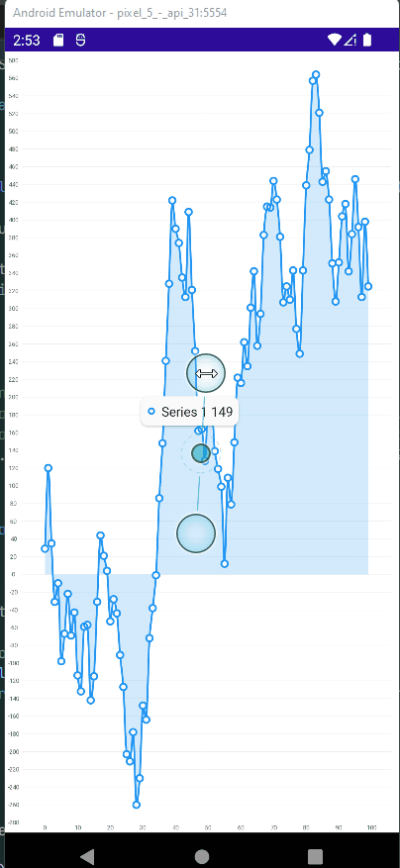Click the 500 label on the y-axis
400x868 pixels.
[x=13, y=132]
